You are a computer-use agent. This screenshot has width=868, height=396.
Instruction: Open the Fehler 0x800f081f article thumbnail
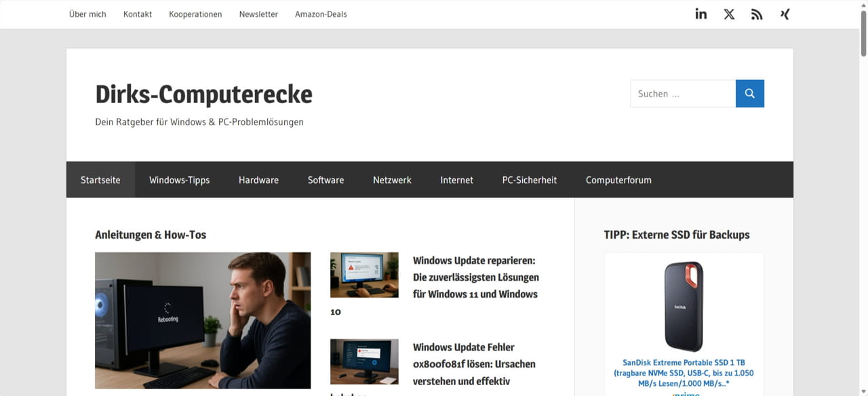[x=364, y=361]
